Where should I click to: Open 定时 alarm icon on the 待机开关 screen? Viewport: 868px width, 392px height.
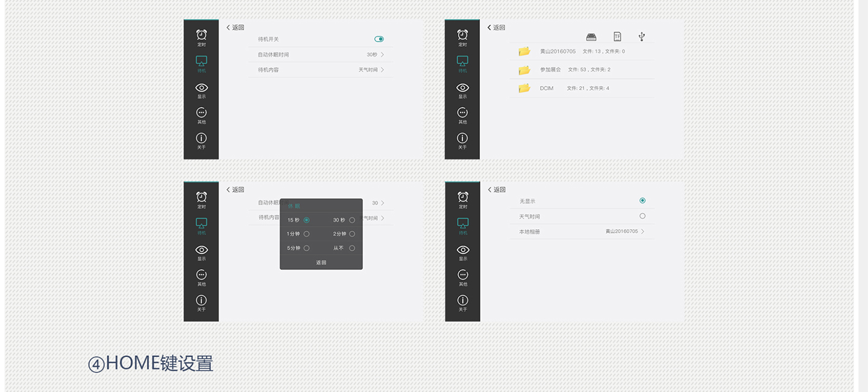click(201, 35)
